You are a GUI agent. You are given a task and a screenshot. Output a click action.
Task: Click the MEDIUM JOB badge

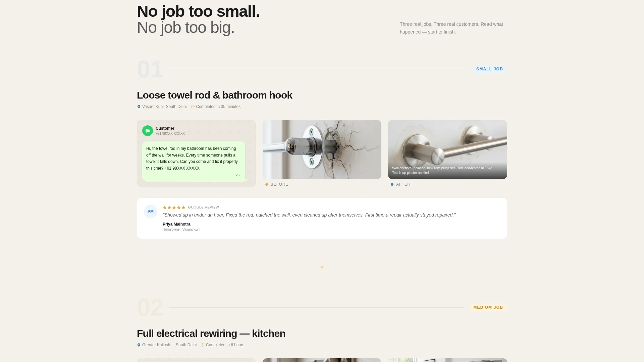[x=488, y=307]
